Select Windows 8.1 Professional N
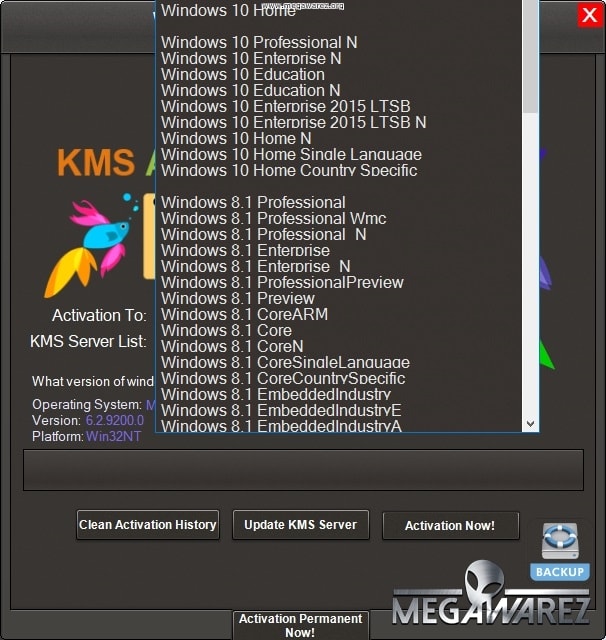The image size is (606, 640). pos(341,234)
